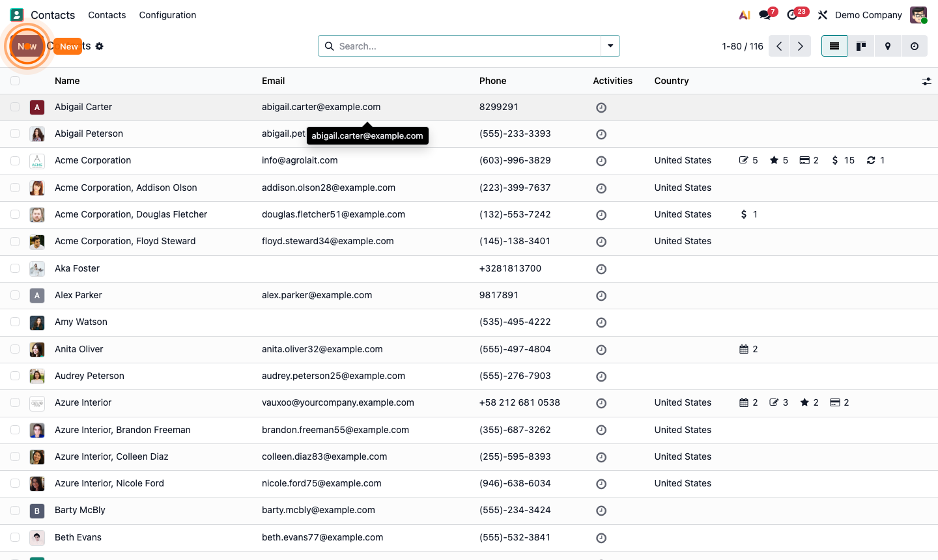Open the Demo Company switcher
This screenshot has height=560, width=938.
(x=868, y=14)
